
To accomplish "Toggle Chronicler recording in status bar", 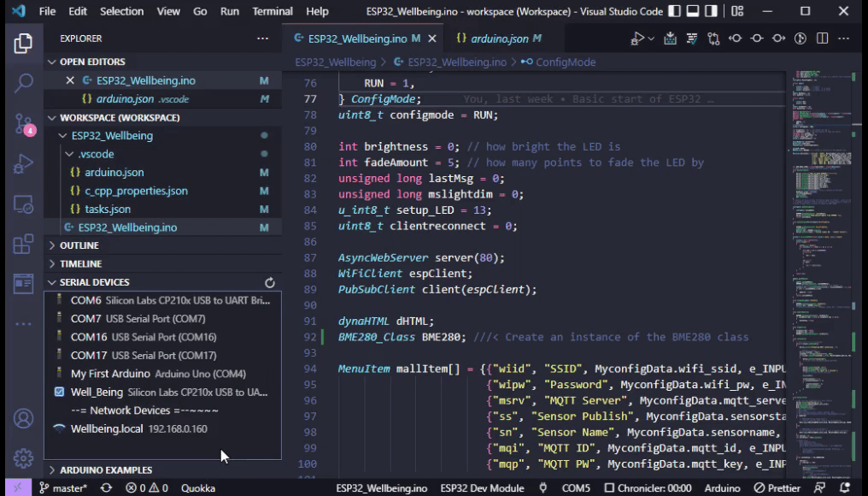I will click(x=647, y=488).
